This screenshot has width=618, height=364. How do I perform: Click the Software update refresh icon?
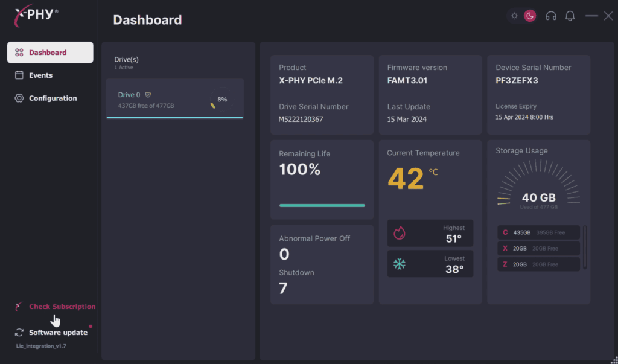[19, 333]
